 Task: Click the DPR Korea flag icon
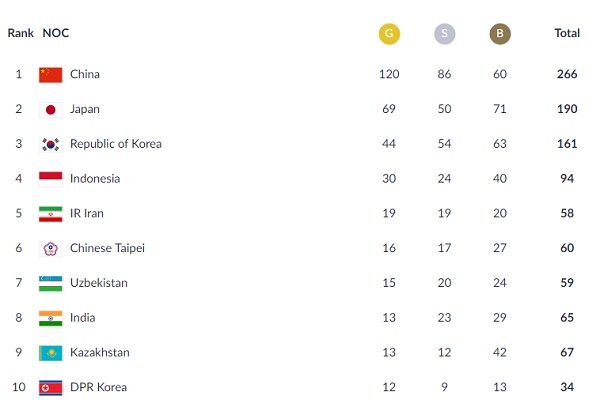coord(51,388)
